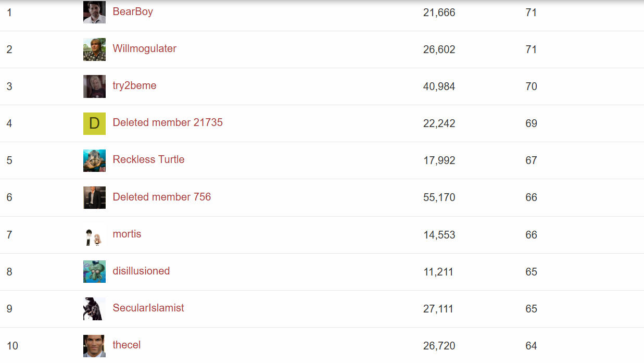
Task: Click try2beme's profile avatar
Action: tap(94, 86)
